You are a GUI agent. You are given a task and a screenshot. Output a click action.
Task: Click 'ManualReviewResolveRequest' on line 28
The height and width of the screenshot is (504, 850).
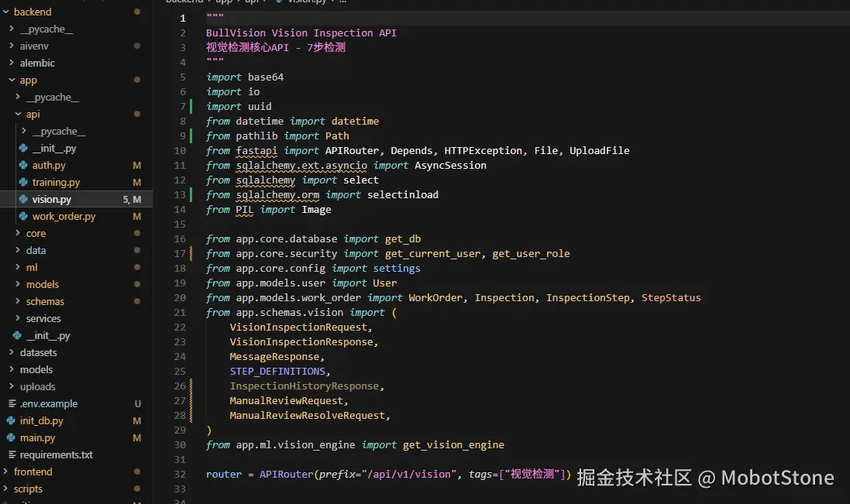coord(307,415)
